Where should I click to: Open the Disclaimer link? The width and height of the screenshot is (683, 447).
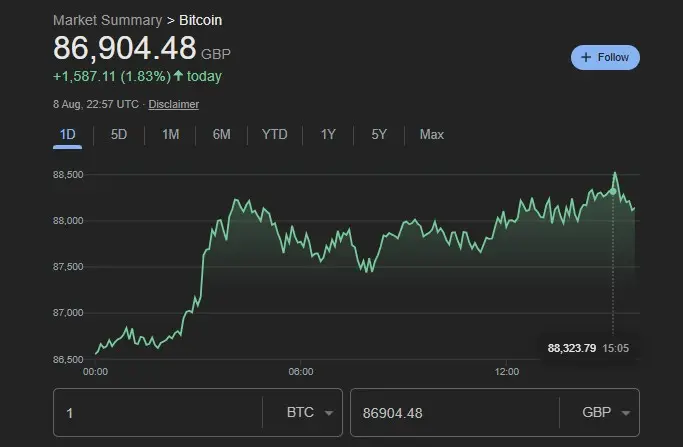point(175,104)
